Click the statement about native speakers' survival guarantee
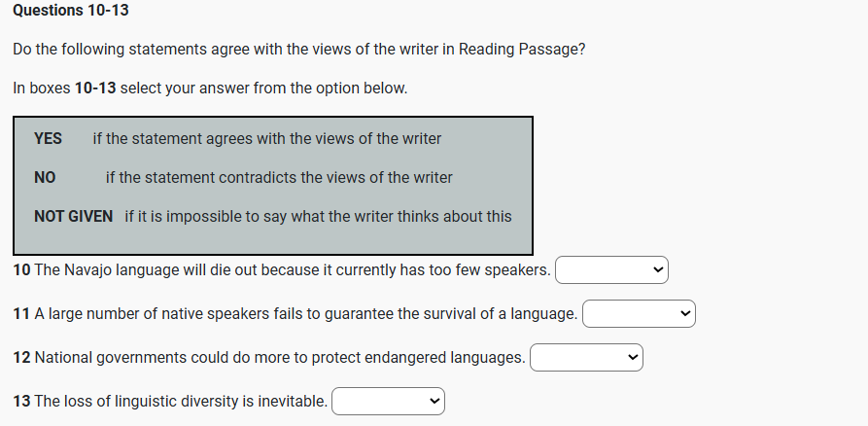 click(305, 313)
